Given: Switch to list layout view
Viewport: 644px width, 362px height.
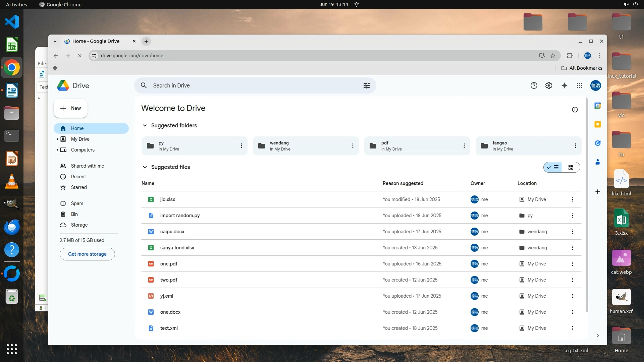Looking at the screenshot, I should 553,167.
